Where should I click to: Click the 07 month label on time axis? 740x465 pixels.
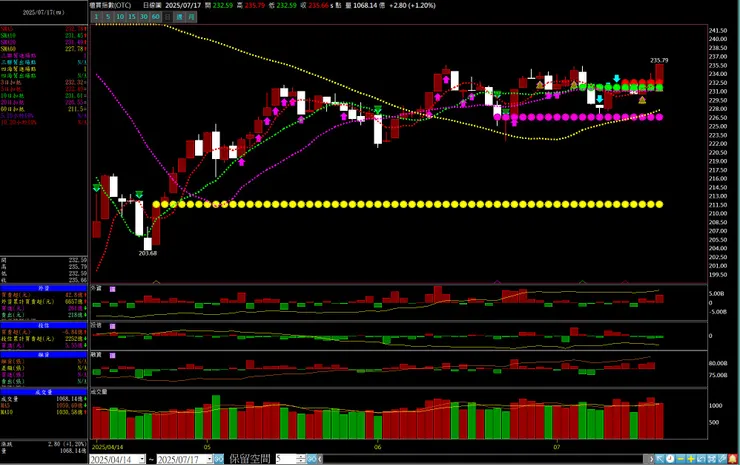tap(557, 447)
